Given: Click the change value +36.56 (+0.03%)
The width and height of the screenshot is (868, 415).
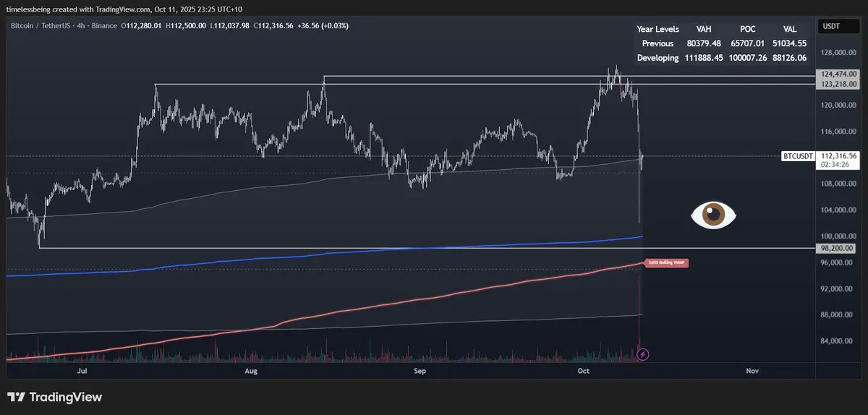Looking at the screenshot, I should [323, 25].
